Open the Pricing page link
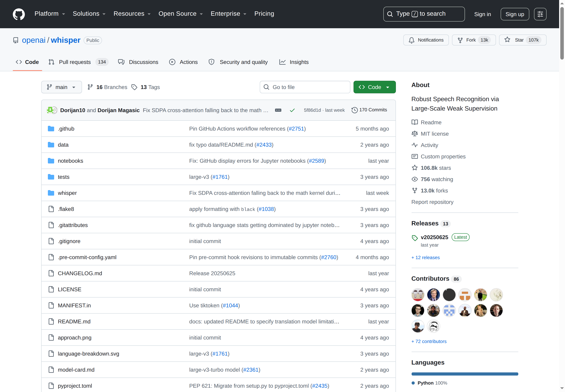The width and height of the screenshot is (565, 392). (264, 14)
